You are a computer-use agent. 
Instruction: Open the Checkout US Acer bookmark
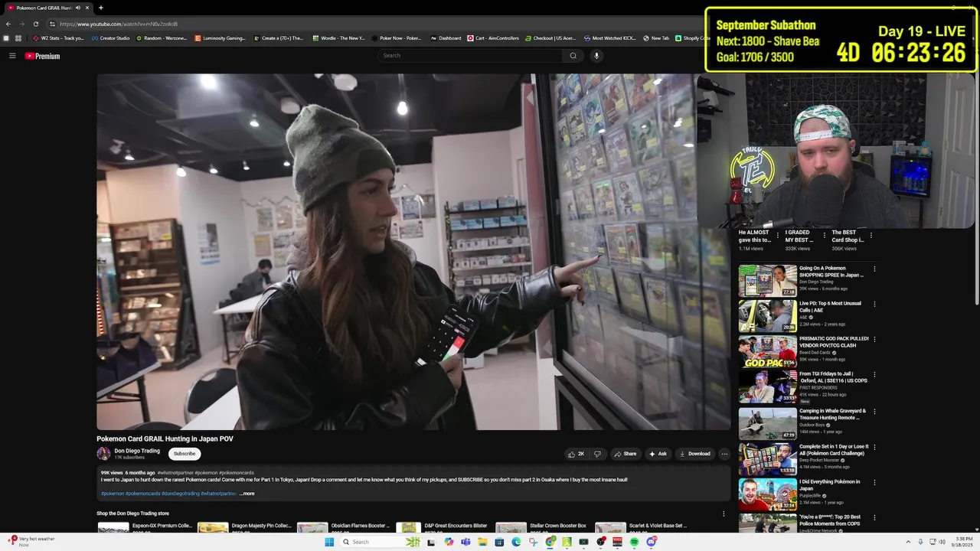point(550,38)
